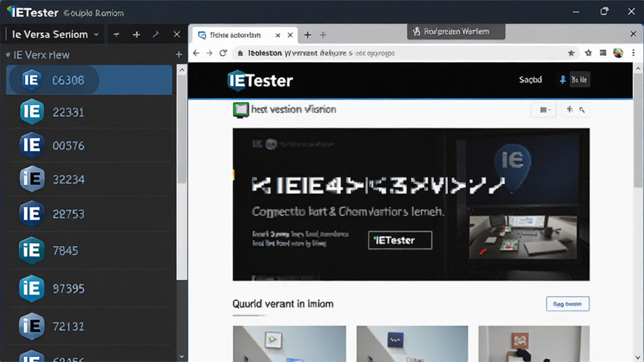Click the IETester app logo in title bar

(33, 13)
